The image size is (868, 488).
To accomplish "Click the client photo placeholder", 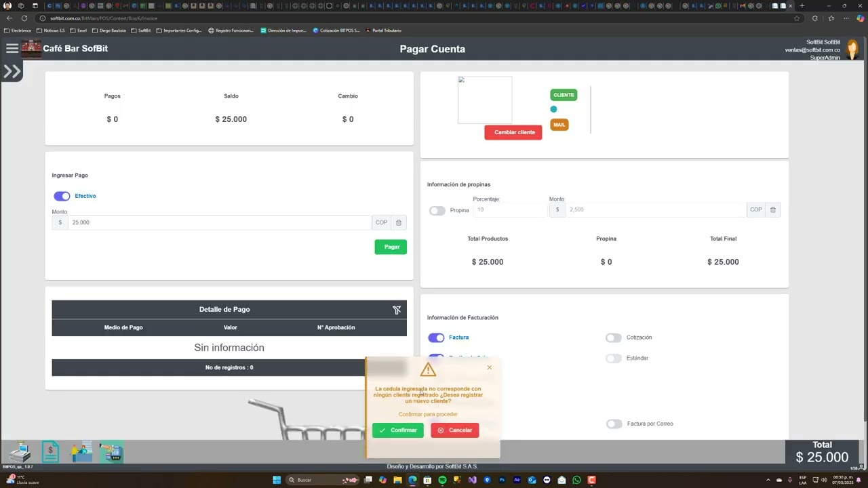I will point(485,100).
